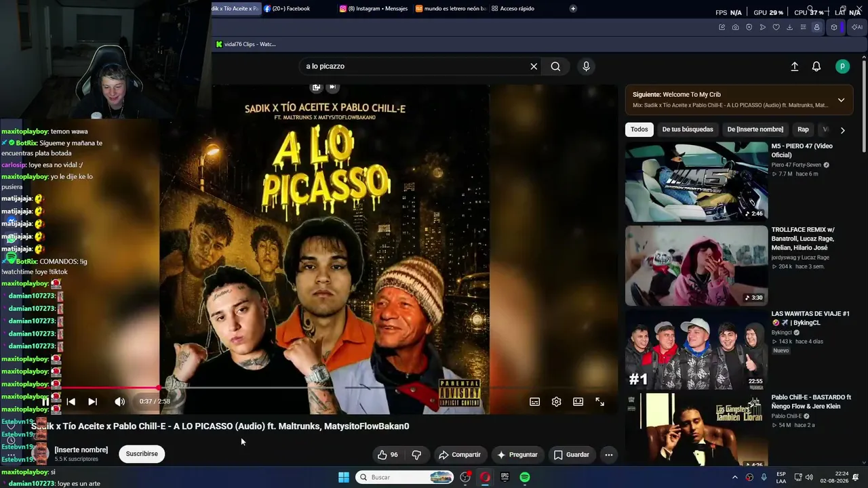Image resolution: width=868 pixels, height=488 pixels.
Task: Open the Windows Start menu
Action: [344, 477]
